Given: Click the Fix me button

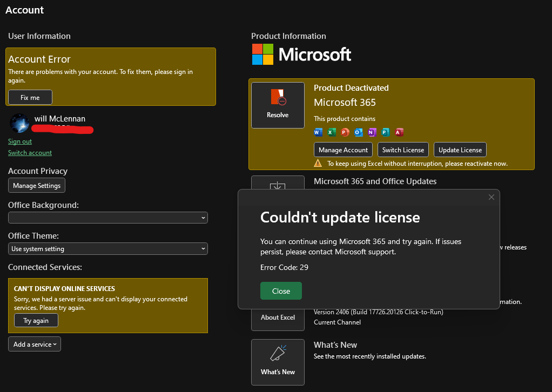Looking at the screenshot, I should point(30,98).
